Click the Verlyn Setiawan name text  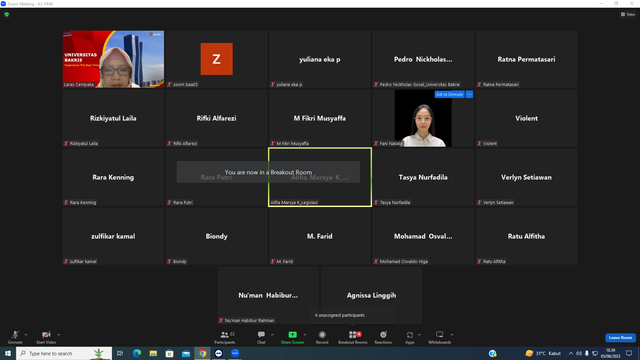coord(526,177)
